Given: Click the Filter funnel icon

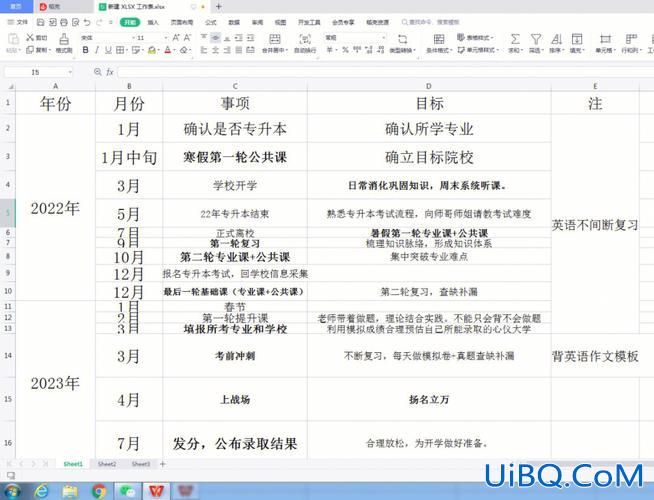Looking at the screenshot, I should tap(536, 39).
